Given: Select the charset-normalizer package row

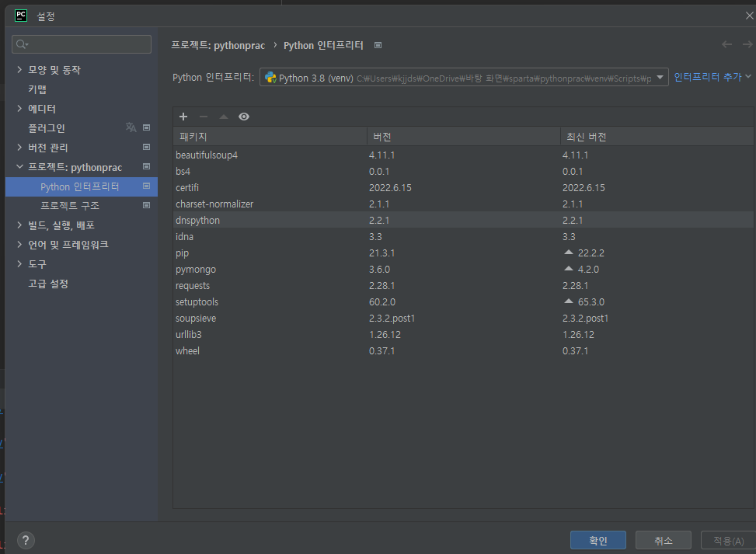Looking at the screenshot, I should [x=463, y=204].
